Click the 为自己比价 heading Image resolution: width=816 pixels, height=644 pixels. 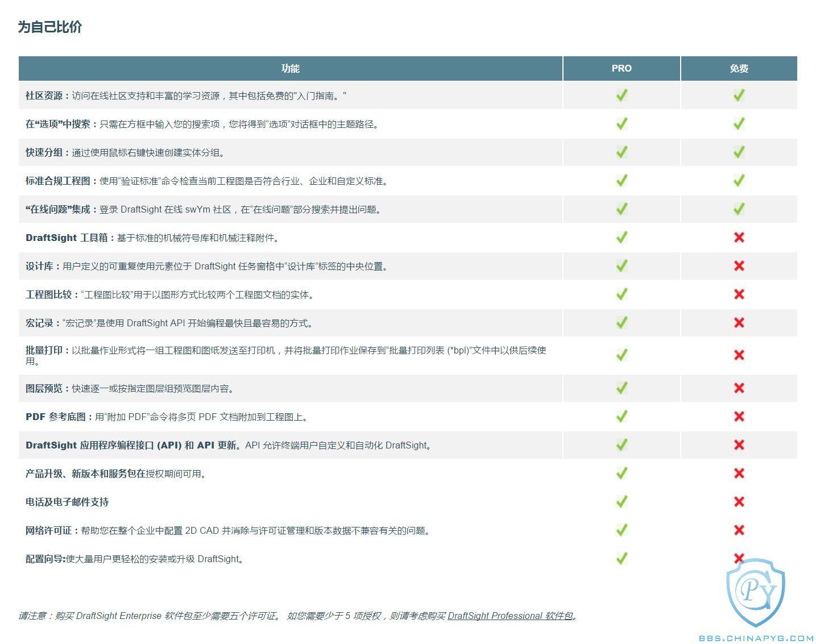50,27
